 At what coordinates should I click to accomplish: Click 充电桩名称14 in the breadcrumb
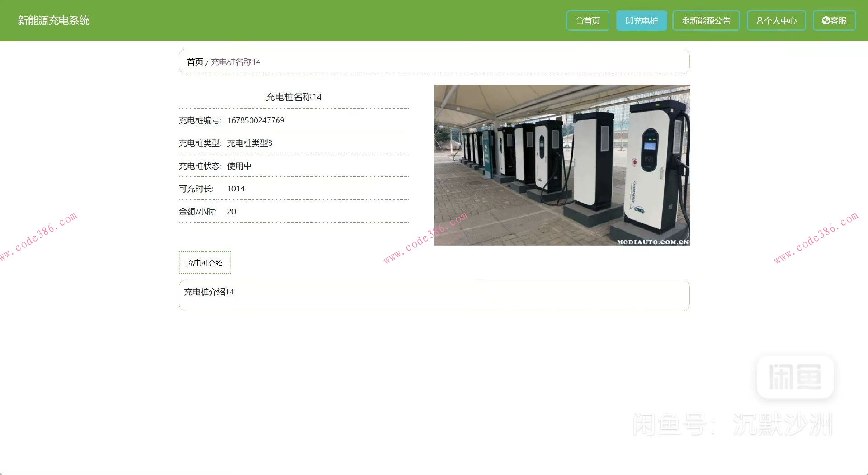tap(235, 62)
